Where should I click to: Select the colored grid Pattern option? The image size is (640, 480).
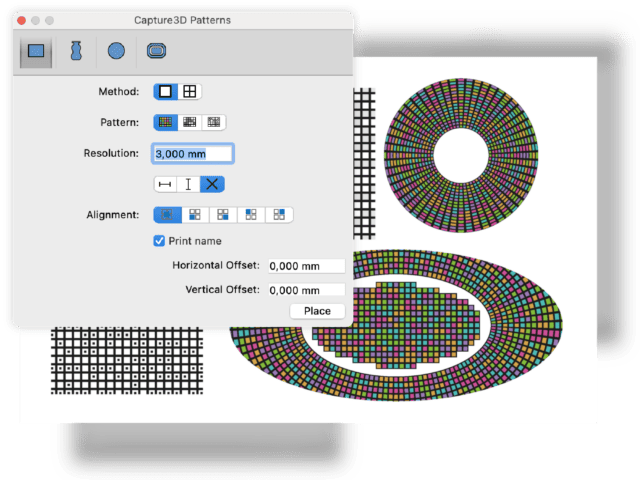(165, 122)
